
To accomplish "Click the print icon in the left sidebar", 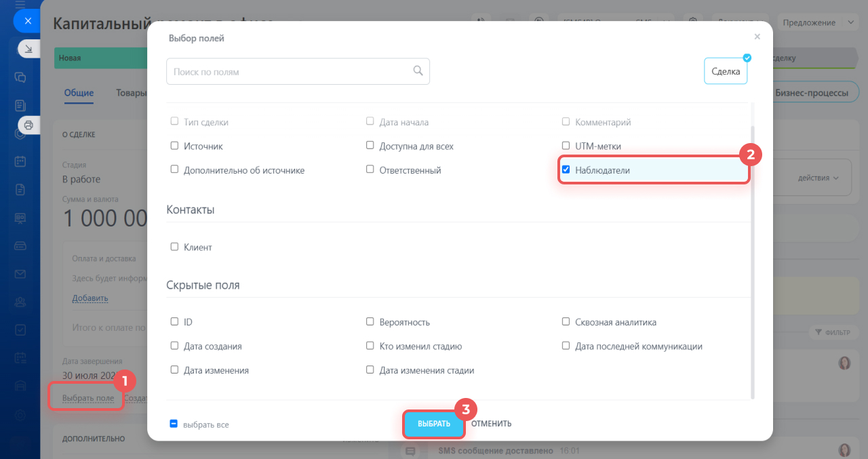I will coord(28,125).
